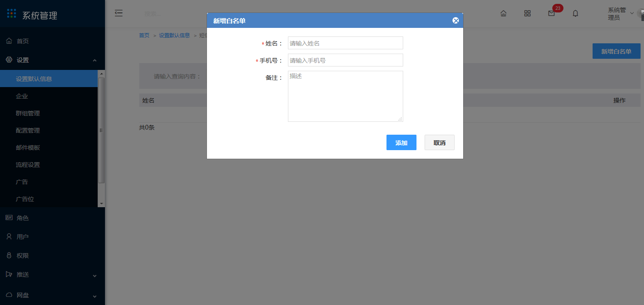Click the 新增白名单 button on page
Viewport: 644px width, 305px height.
(x=616, y=51)
